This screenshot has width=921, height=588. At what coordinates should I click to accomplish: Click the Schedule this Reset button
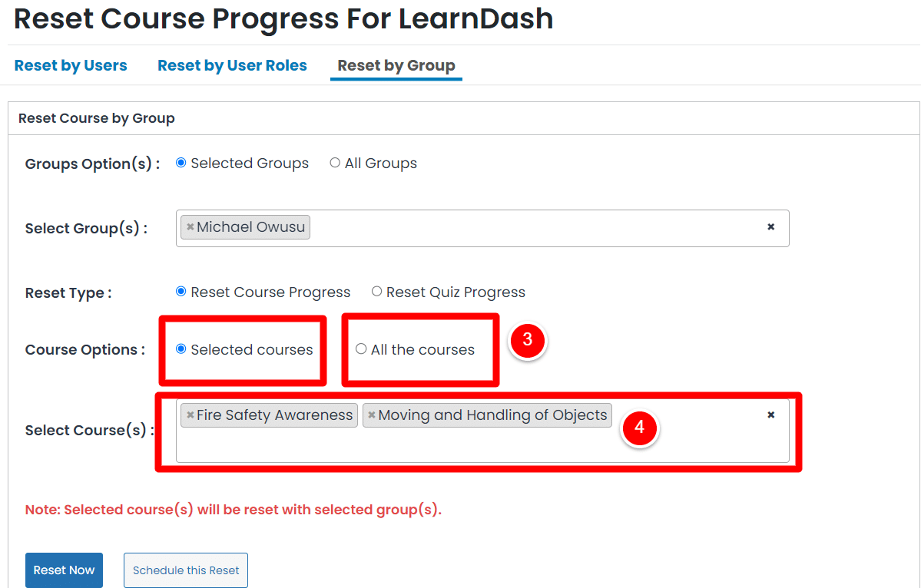pos(185,570)
